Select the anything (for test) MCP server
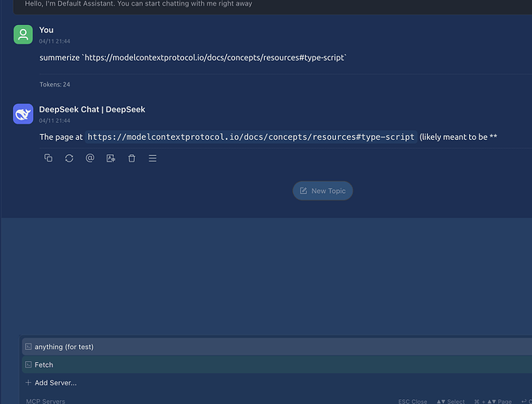532x404 pixels. [x=277, y=347]
